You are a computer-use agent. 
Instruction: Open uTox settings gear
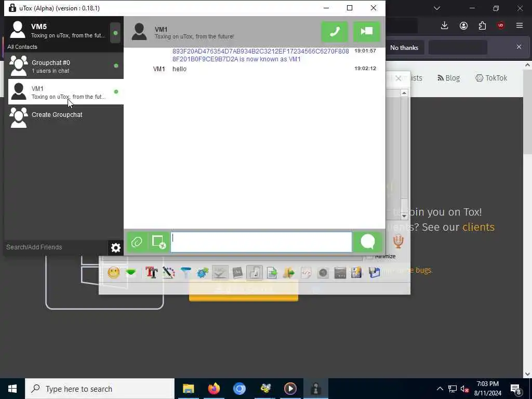[116, 248]
